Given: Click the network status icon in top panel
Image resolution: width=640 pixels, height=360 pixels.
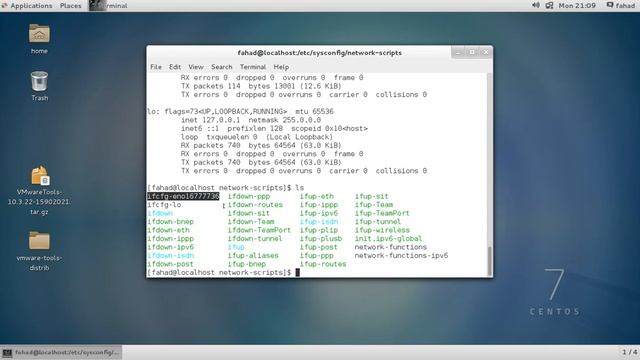Looking at the screenshot, I should (549, 5).
